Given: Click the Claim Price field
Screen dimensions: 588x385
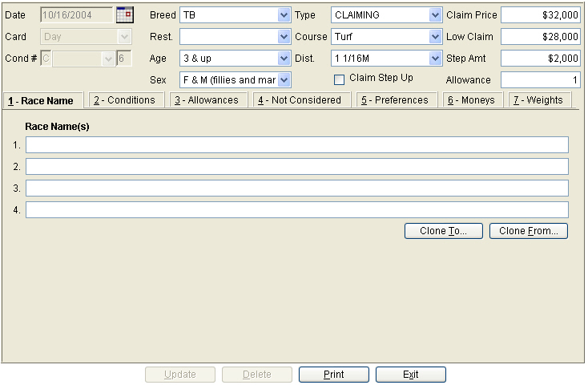Looking at the screenshot, I should point(541,15).
